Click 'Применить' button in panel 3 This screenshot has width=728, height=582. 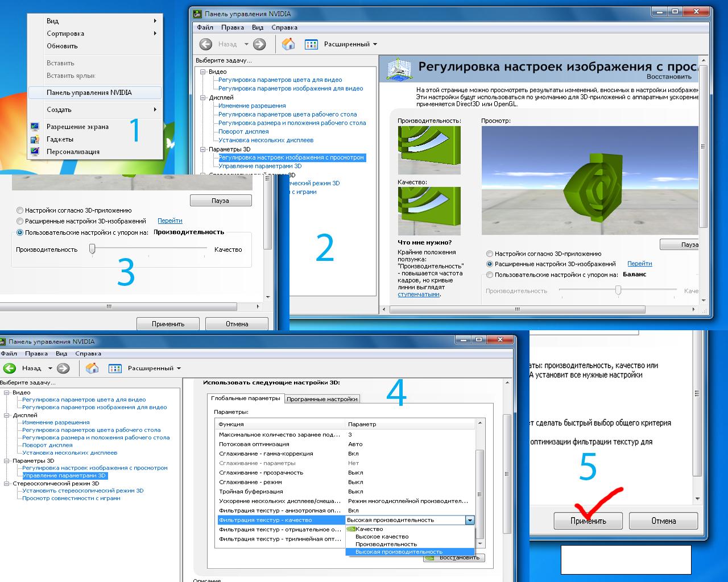coord(168,324)
